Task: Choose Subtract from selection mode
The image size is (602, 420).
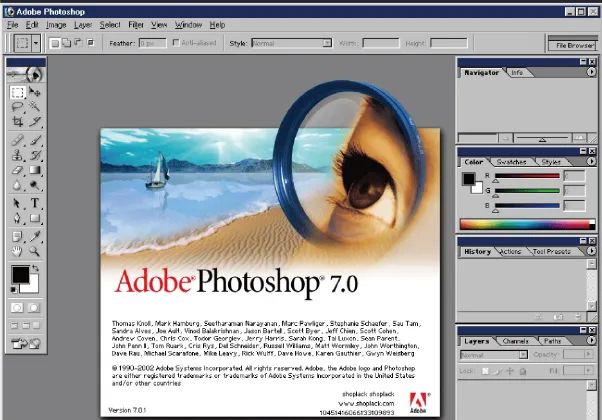Action: click(x=78, y=43)
